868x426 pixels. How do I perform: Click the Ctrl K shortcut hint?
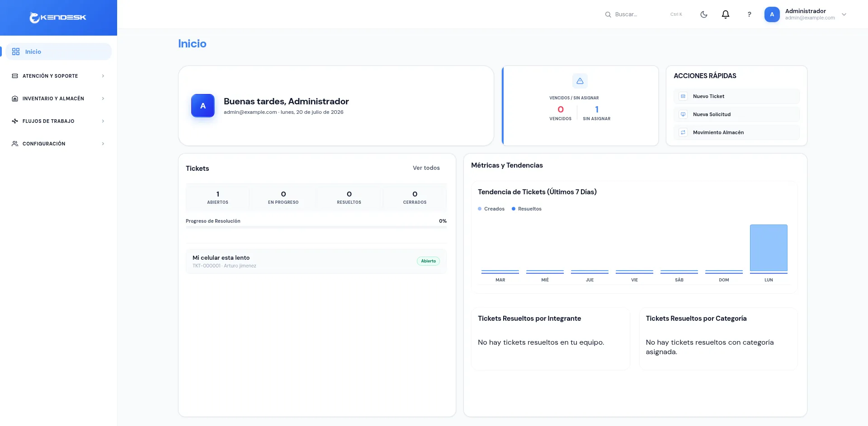(x=676, y=14)
